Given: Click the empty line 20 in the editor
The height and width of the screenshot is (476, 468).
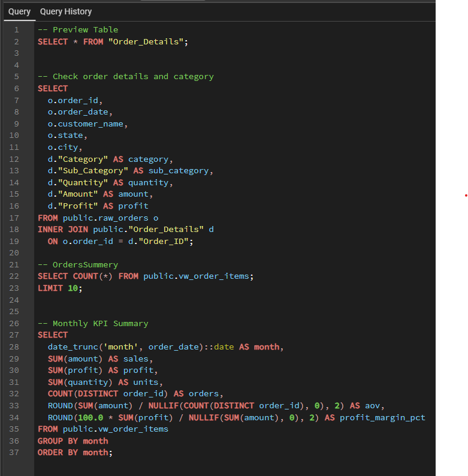Looking at the screenshot, I should click(180, 252).
